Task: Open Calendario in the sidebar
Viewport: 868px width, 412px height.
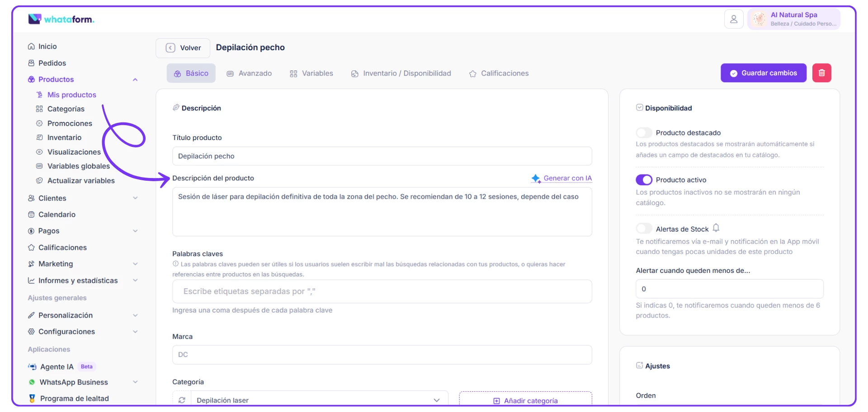Action: 57,215
